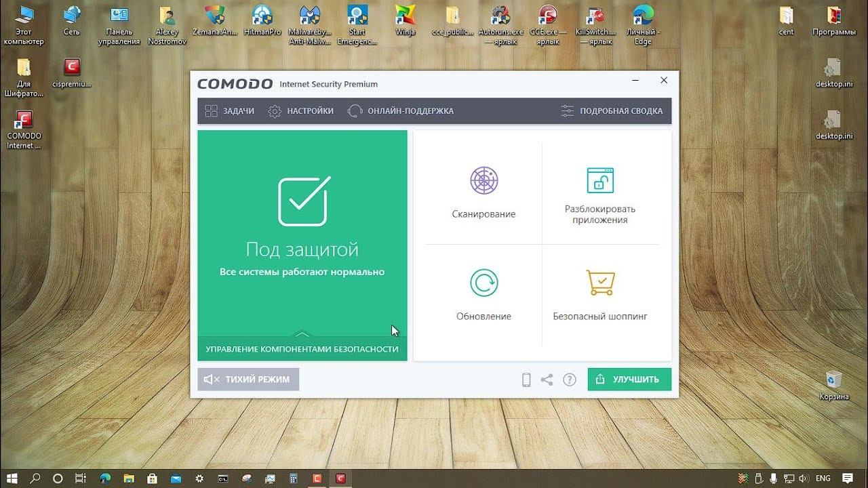Viewport: 868px width, 488px height.
Task: Open the Сканирование scan tile
Action: pos(484,193)
